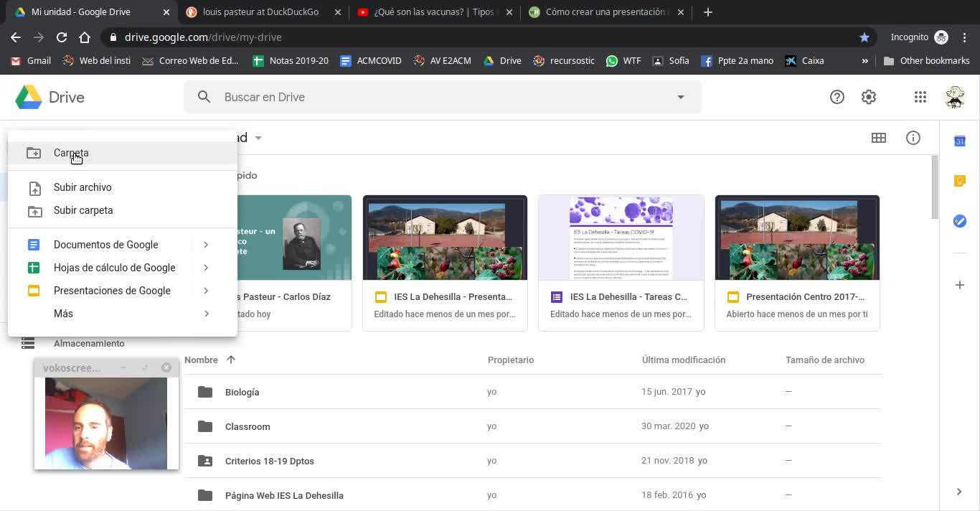Choose Subir archivo menu entry
This screenshot has height=511, width=980.
point(83,187)
